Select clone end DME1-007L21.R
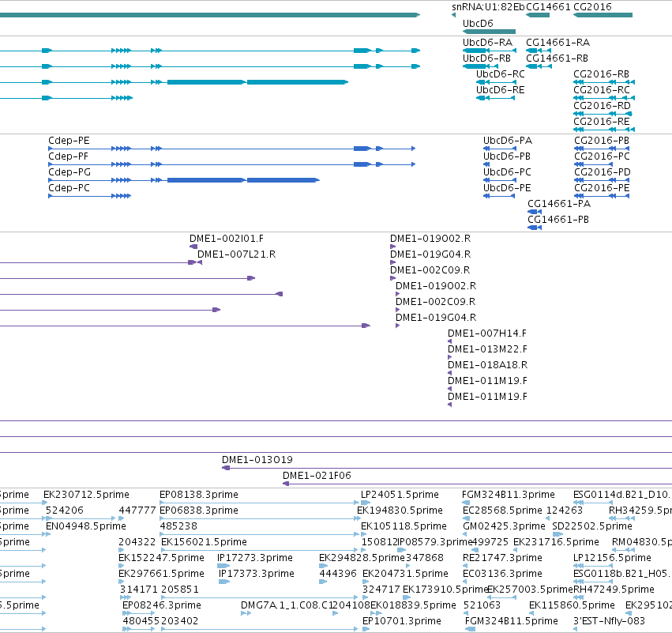This screenshot has height=633, width=672. point(237,254)
